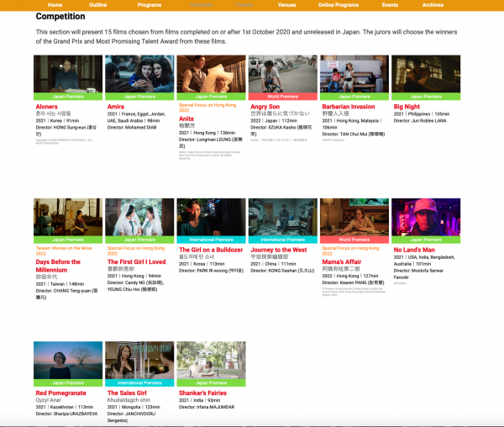504x427 pixels.
Task: Open the No Land's Man thumbnail
Action: (426, 217)
